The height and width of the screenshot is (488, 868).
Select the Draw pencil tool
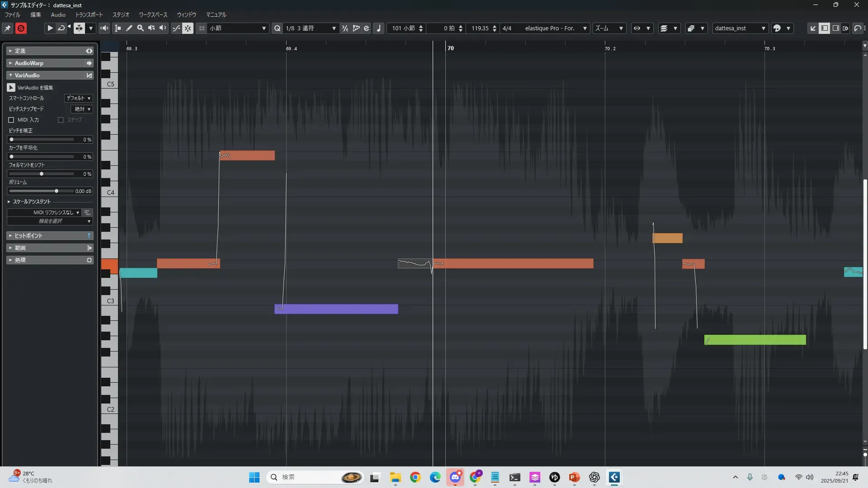pyautogui.click(x=129, y=28)
